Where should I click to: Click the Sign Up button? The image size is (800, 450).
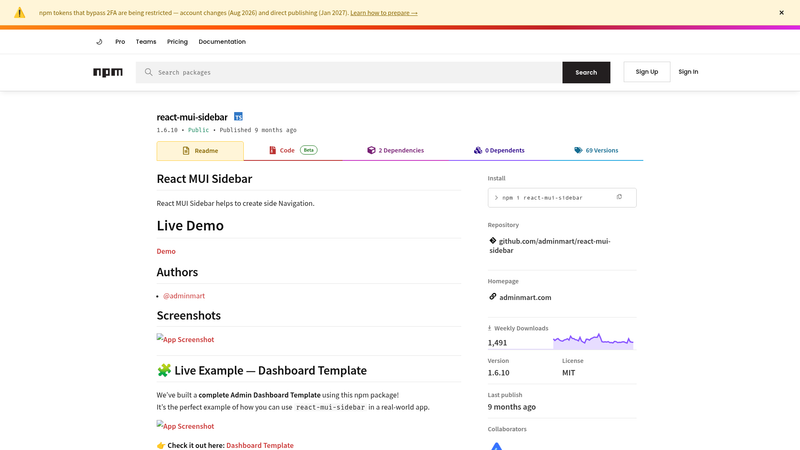(647, 72)
